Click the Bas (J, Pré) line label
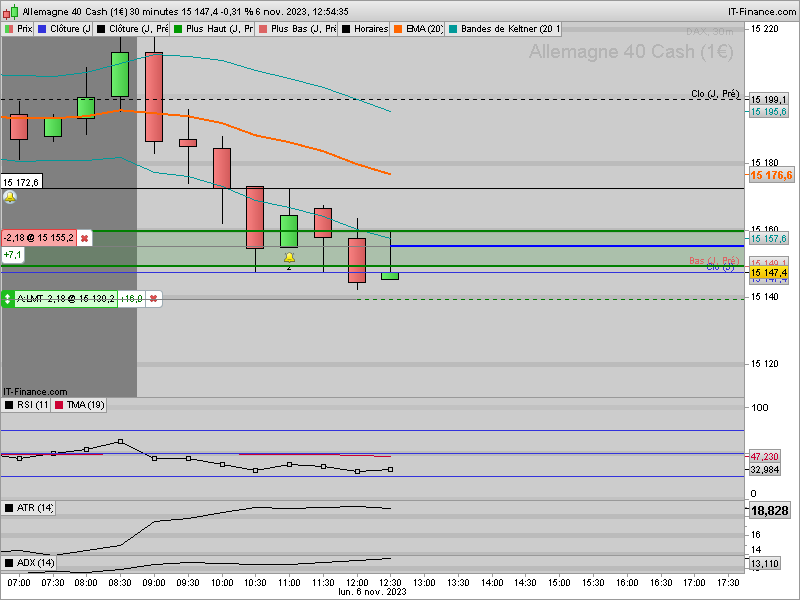800x600 pixels. click(714, 261)
